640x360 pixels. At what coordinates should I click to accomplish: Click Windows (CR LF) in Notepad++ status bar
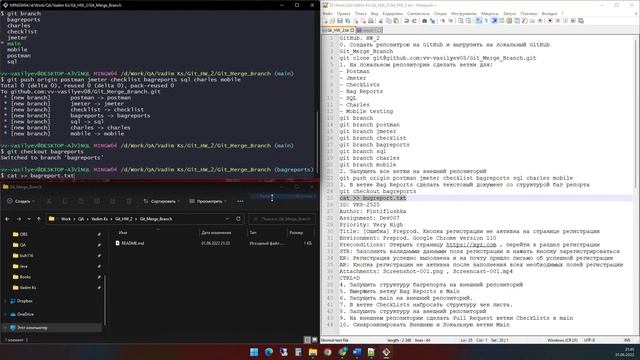pyautogui.click(x=562, y=340)
